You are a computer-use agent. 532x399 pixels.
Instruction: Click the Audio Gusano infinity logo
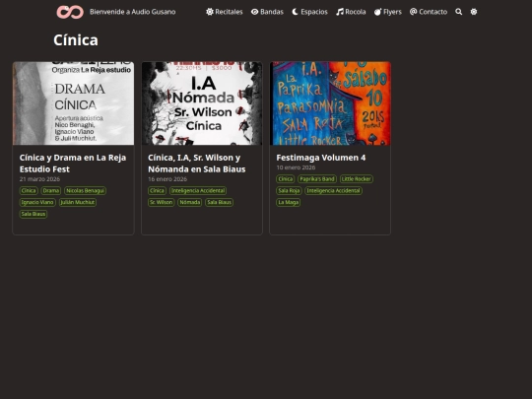click(x=70, y=12)
